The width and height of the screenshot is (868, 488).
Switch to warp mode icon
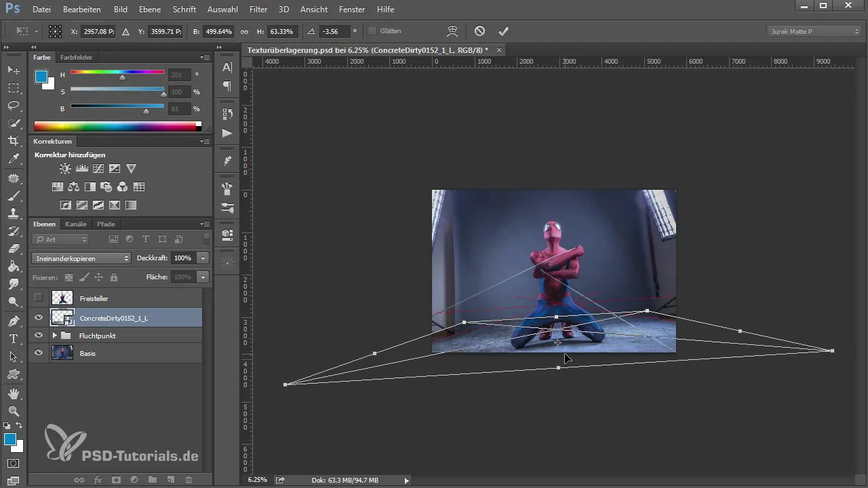(x=452, y=31)
